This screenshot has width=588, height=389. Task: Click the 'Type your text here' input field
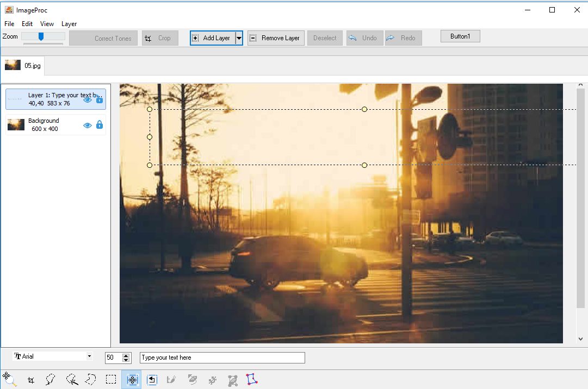[222, 357]
